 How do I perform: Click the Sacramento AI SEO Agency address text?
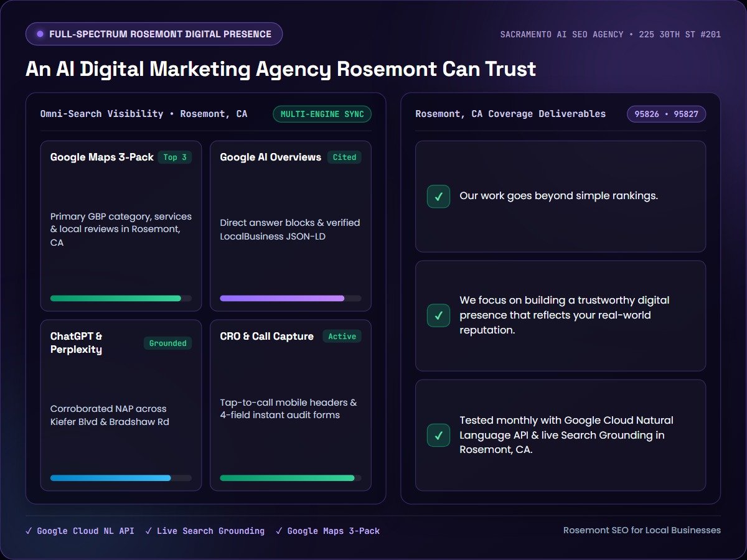[611, 34]
